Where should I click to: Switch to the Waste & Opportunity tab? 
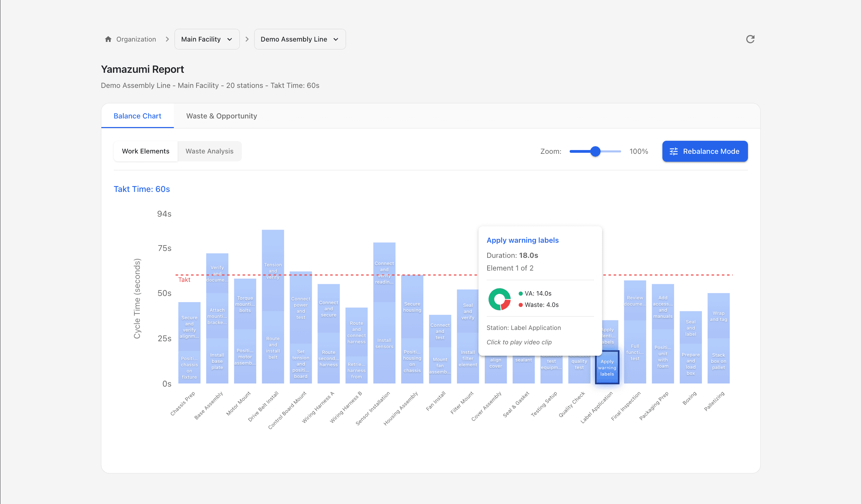pos(221,116)
